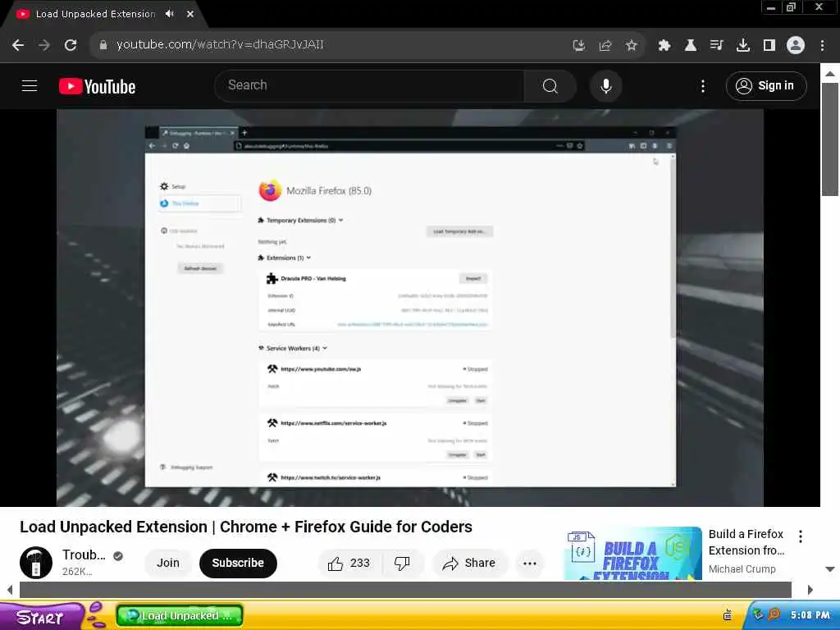Click the install app icon in address bar
Screen dimensions: 840x630
click(578, 46)
